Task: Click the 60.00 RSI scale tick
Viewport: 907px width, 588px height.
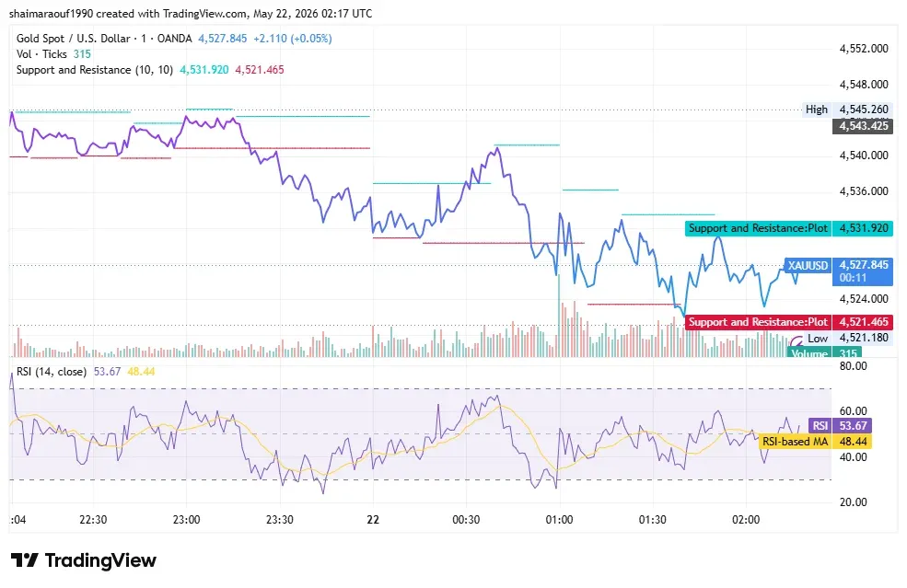Action: pos(854,411)
